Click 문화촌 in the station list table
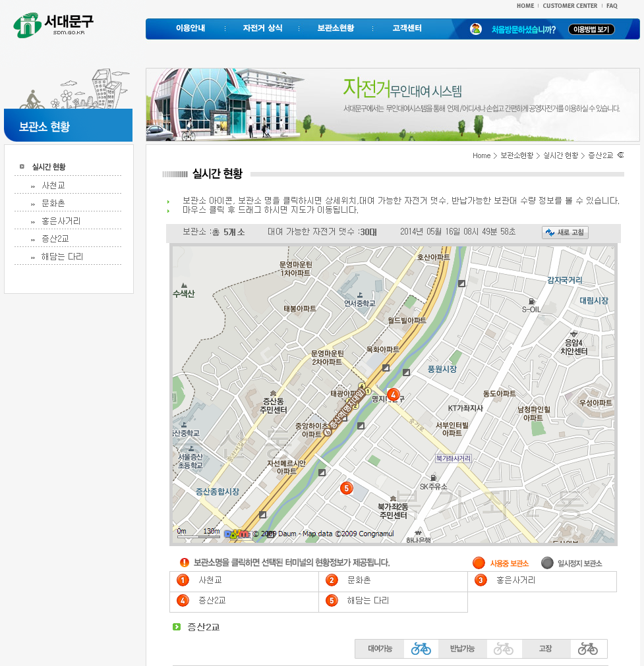 pos(359,580)
